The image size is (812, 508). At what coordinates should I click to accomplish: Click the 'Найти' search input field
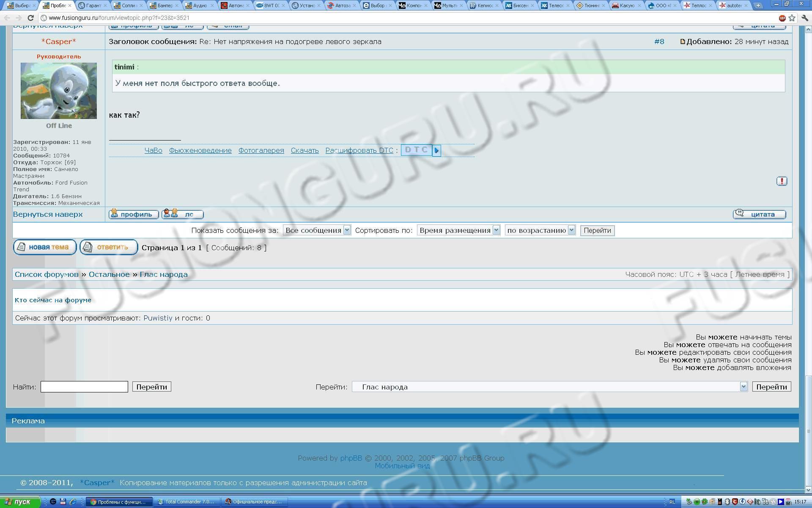[84, 387]
